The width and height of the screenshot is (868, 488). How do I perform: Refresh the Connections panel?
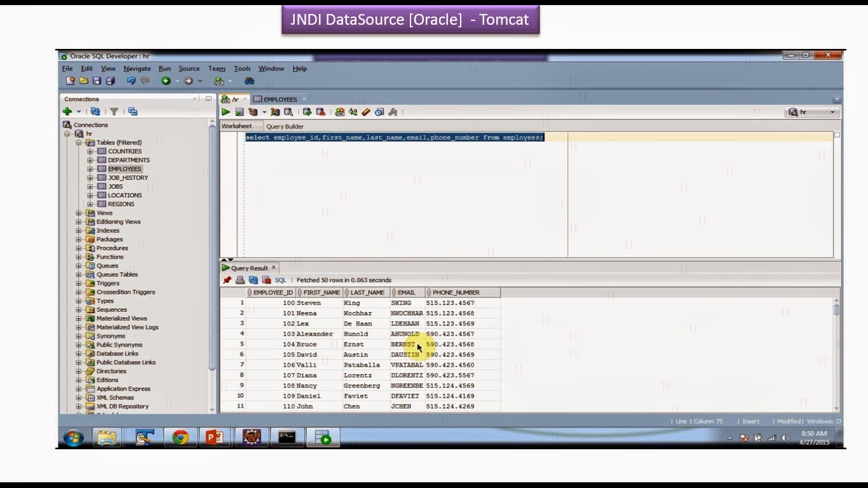pos(95,111)
